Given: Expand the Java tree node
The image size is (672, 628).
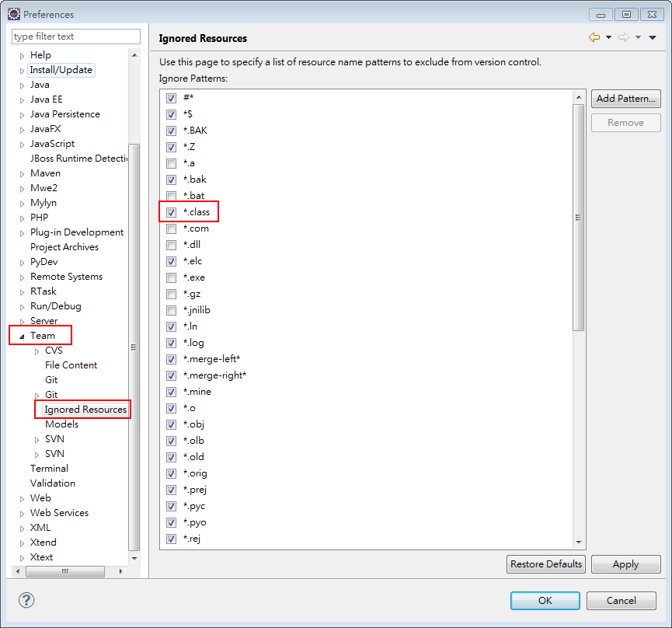Looking at the screenshot, I should click(22, 85).
